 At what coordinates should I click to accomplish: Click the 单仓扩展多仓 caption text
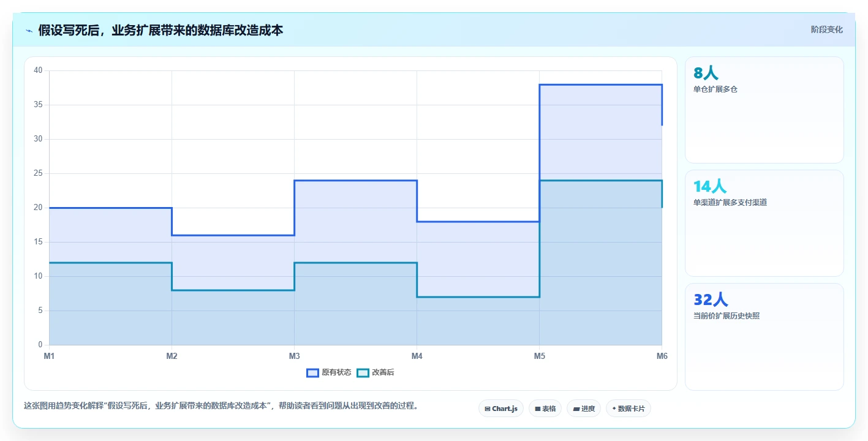point(715,89)
